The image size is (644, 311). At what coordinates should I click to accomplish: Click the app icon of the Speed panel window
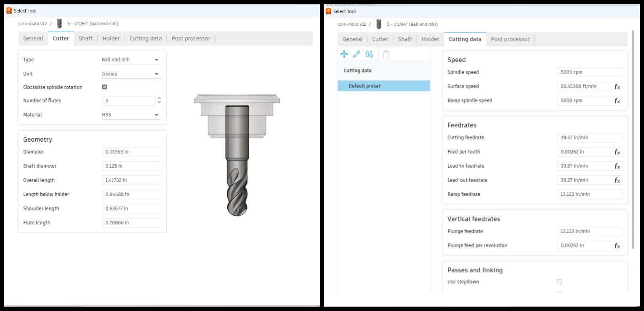(328, 11)
